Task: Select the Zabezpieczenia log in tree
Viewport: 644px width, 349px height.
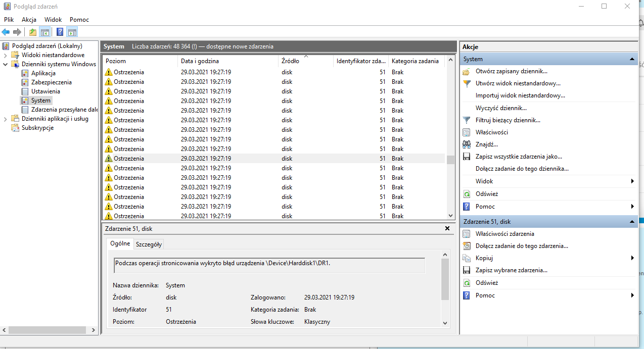Action: tap(51, 82)
